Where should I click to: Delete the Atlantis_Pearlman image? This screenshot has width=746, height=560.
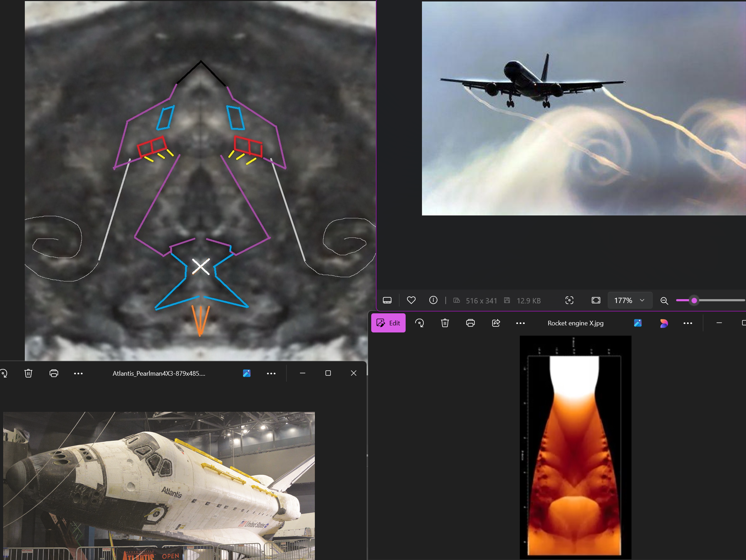click(28, 373)
